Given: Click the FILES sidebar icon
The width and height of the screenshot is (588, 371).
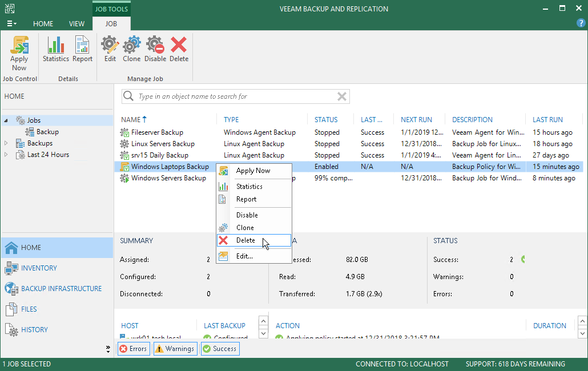Looking at the screenshot, I should 11,309.
